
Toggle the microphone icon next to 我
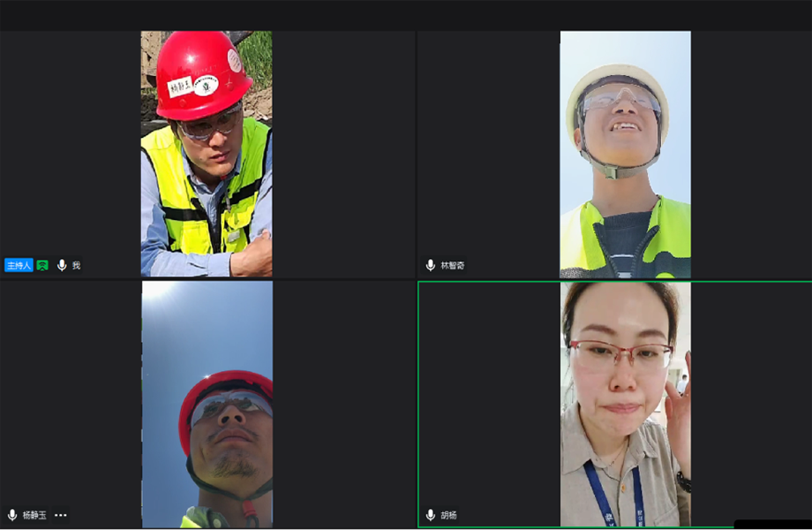pos(62,265)
